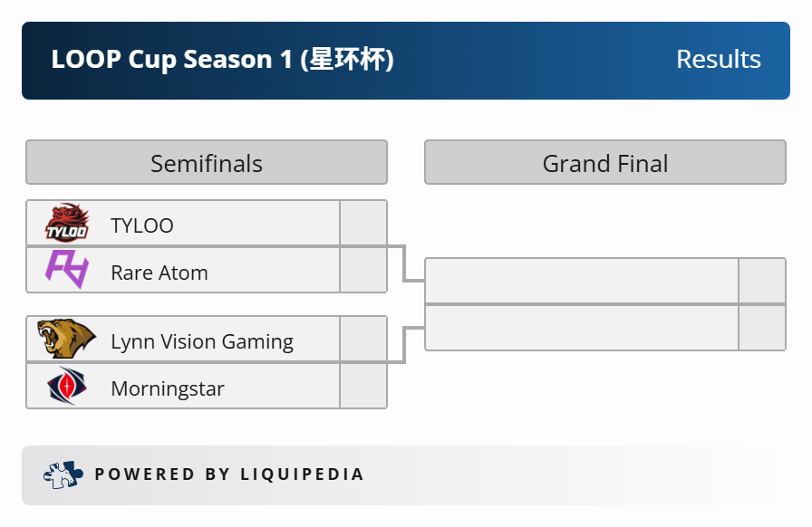Open the Morningstar team entry

[168, 388]
